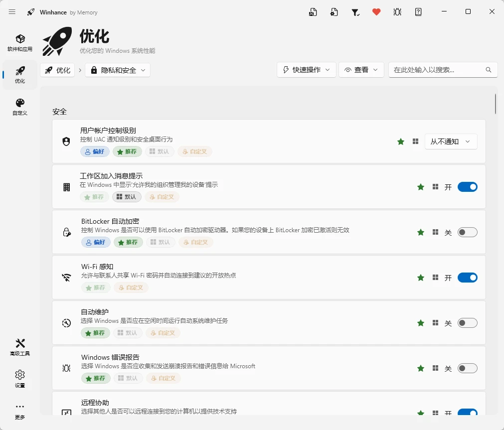The height and width of the screenshot is (430, 504).
Task: Expand the 隐私和安全 breadcrumb dropdown
Action: 118,70
